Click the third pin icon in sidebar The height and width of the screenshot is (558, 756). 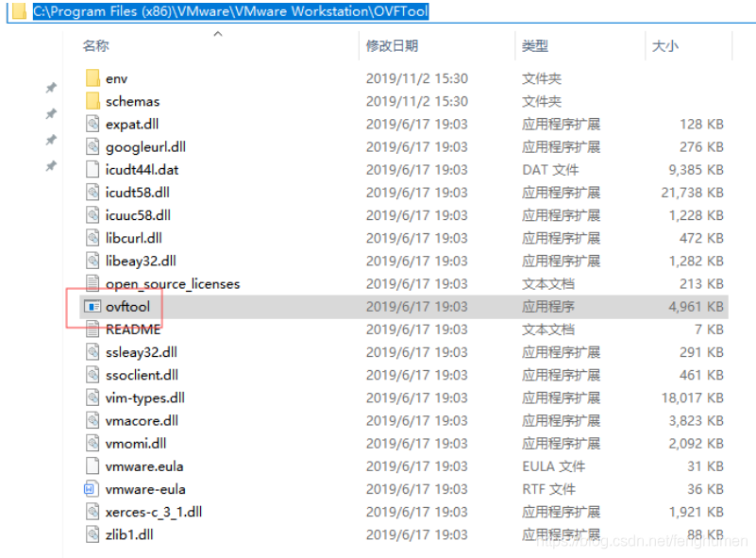pos(51,140)
